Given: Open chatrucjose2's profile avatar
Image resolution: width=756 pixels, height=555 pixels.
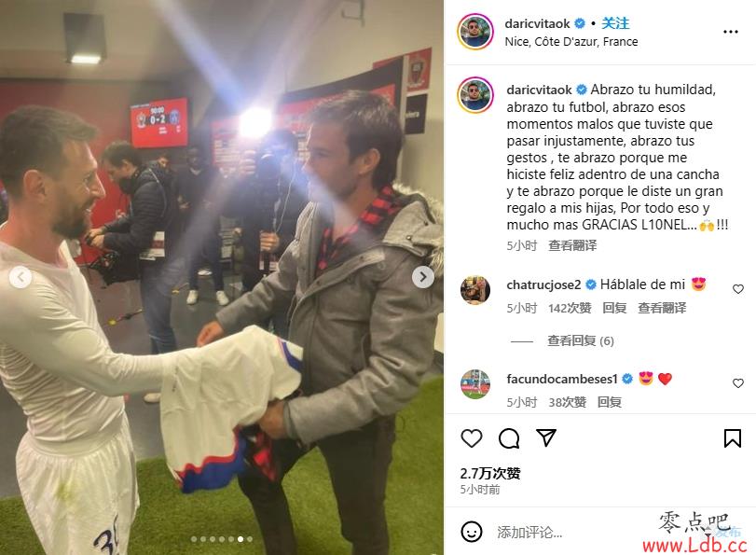Looking at the screenshot, I should point(474,290).
